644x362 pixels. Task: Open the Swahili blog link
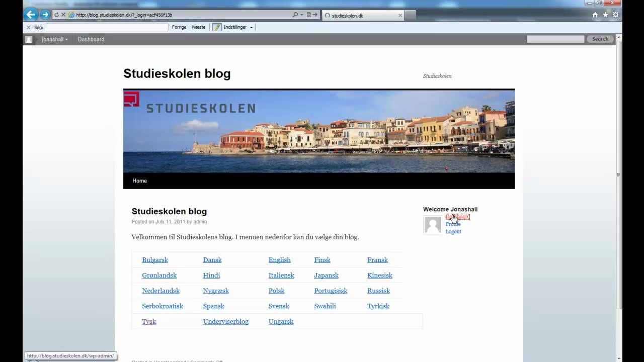pos(325,306)
